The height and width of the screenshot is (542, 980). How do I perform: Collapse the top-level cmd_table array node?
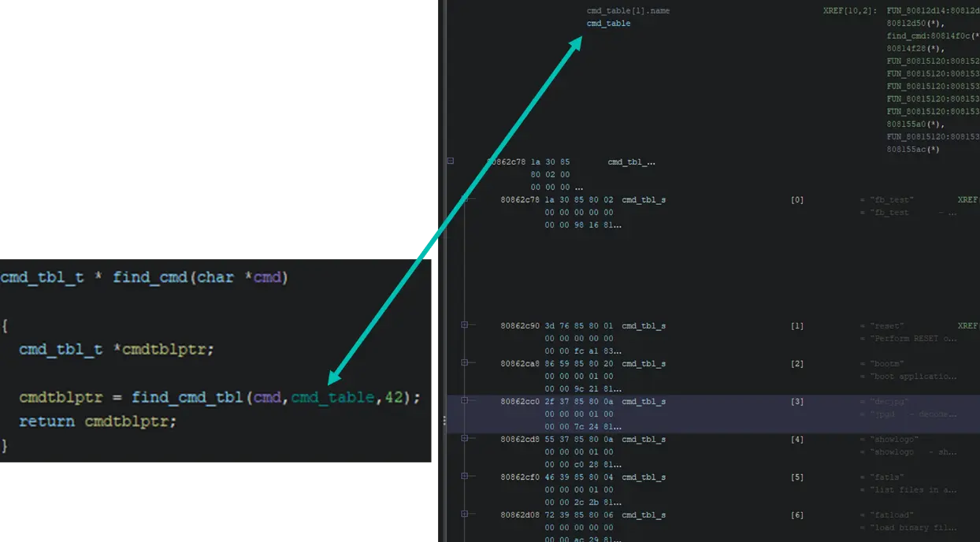pos(451,161)
